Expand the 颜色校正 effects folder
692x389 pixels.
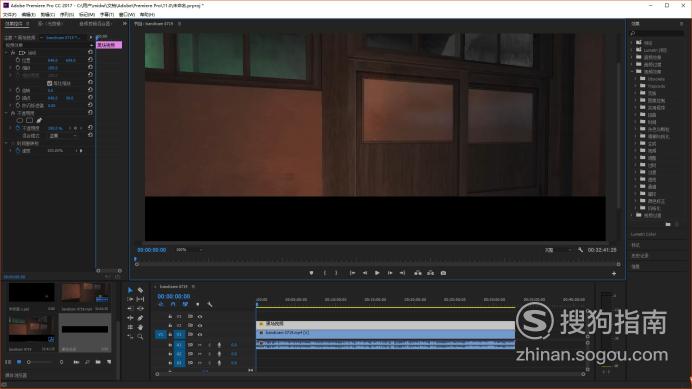click(x=636, y=201)
